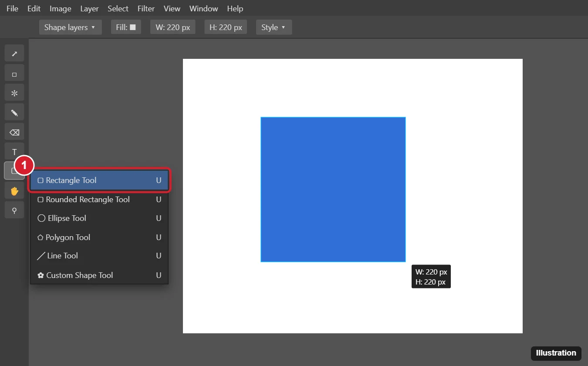The width and height of the screenshot is (588, 366).
Task: Open the File menu
Action: pos(12,9)
